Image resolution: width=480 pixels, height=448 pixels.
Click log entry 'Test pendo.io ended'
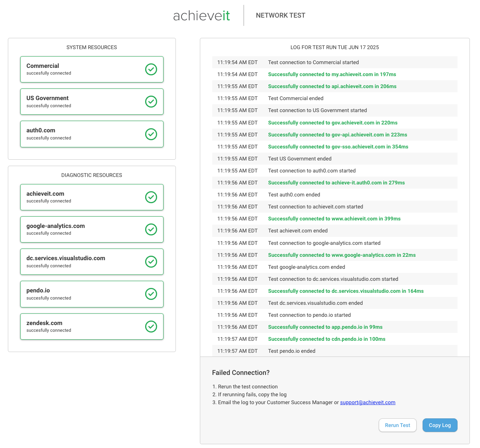pyautogui.click(x=335, y=351)
